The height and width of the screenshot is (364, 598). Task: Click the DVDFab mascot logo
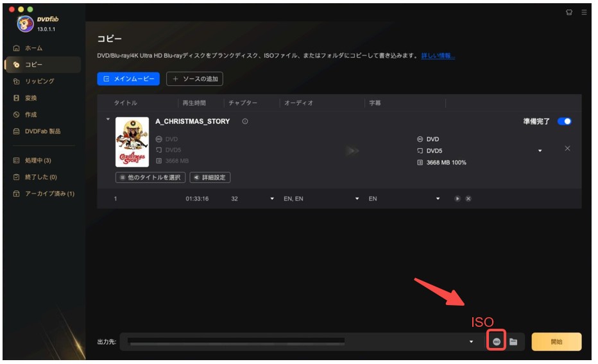click(x=25, y=24)
